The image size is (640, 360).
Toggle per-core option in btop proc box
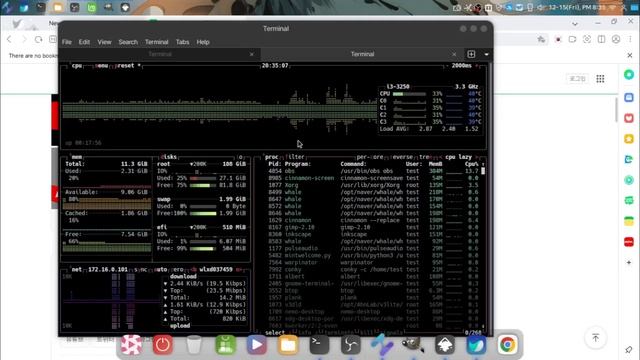click(371, 157)
